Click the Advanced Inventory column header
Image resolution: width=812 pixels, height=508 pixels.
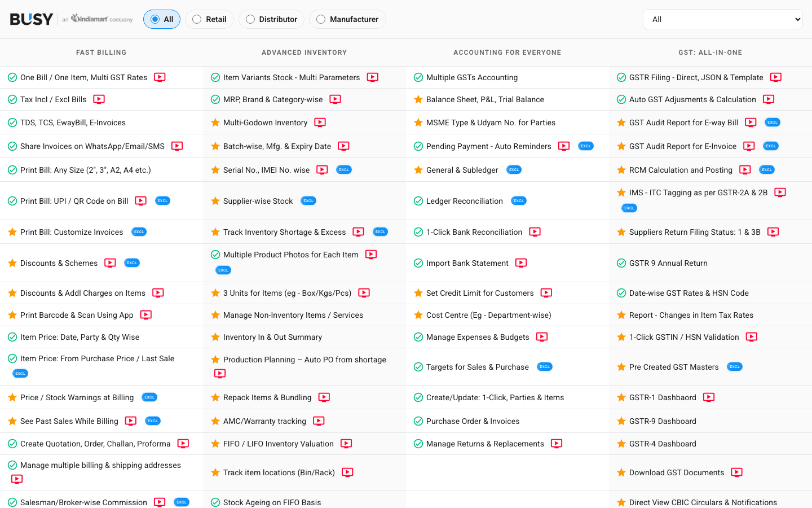(304, 52)
